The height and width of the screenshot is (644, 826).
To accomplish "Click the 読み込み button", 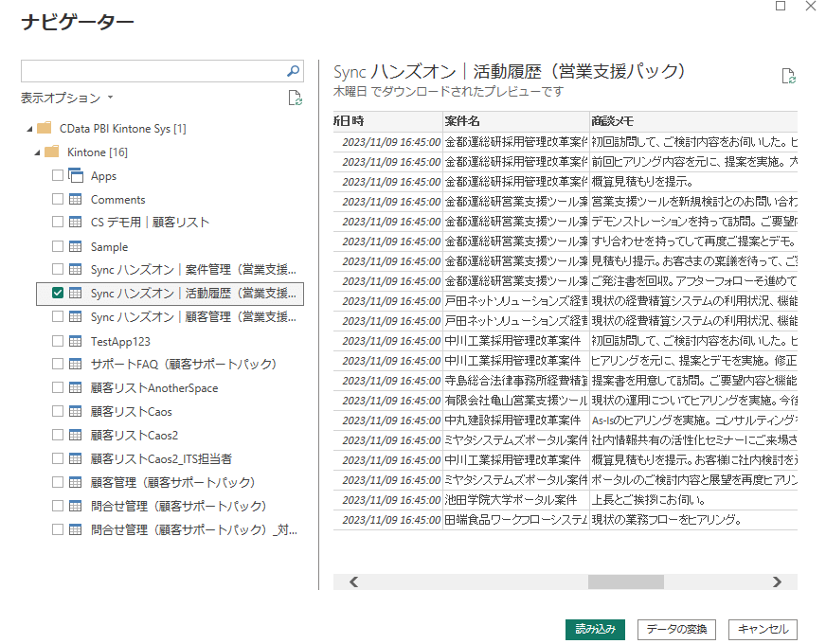I will [595, 629].
